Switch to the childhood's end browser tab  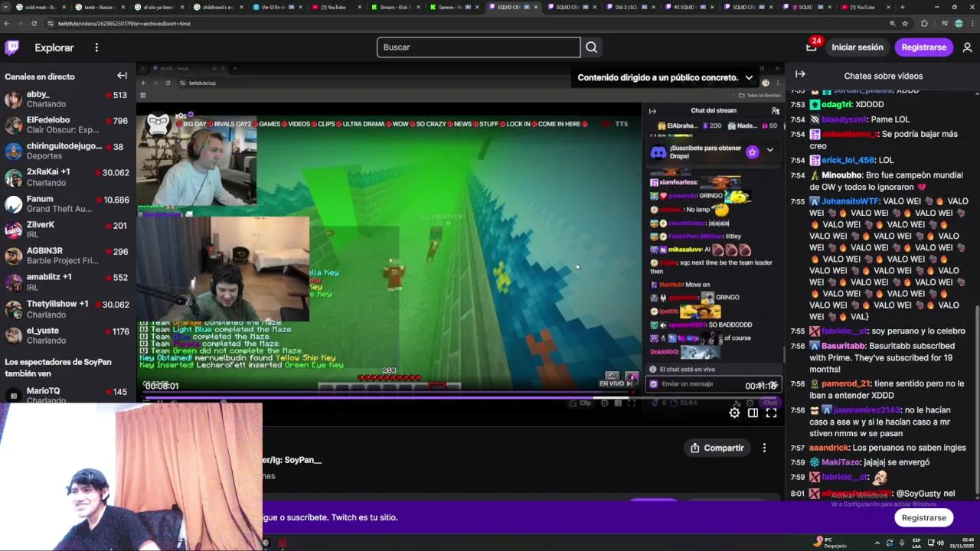pos(217,7)
